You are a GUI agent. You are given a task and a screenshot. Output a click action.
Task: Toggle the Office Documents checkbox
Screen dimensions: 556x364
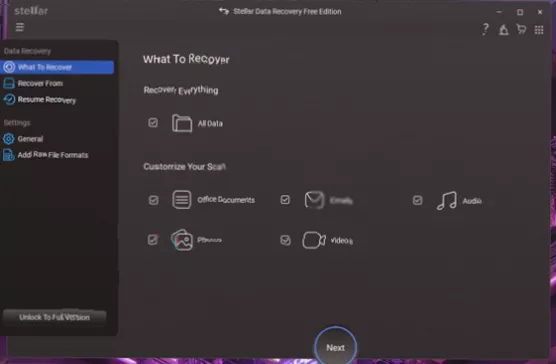click(x=153, y=200)
